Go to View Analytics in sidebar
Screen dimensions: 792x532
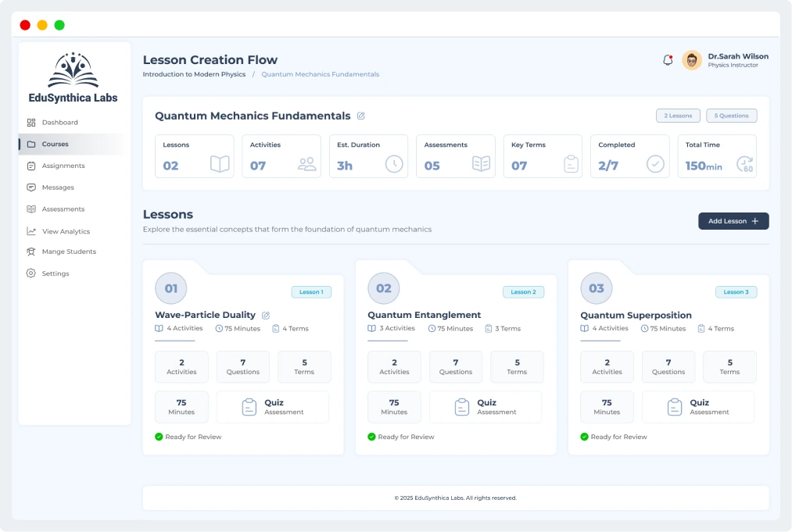coord(66,231)
